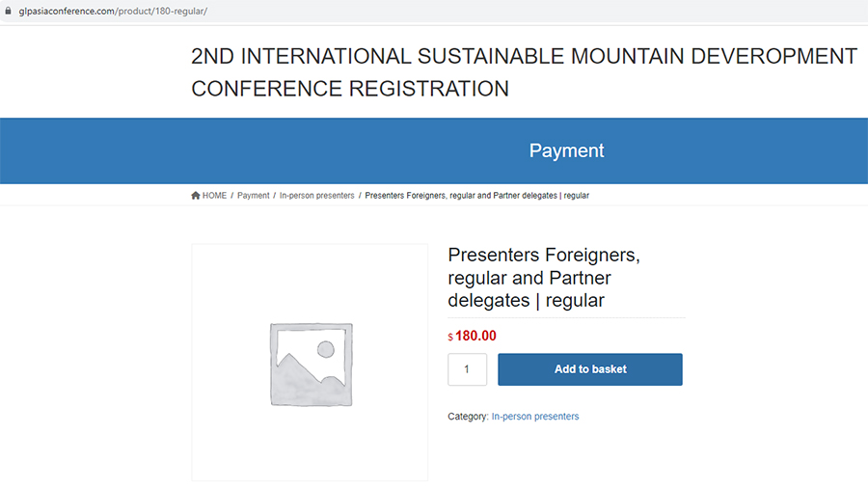Click the product title text
The width and height of the screenshot is (868, 488).
pyautogui.click(x=544, y=277)
